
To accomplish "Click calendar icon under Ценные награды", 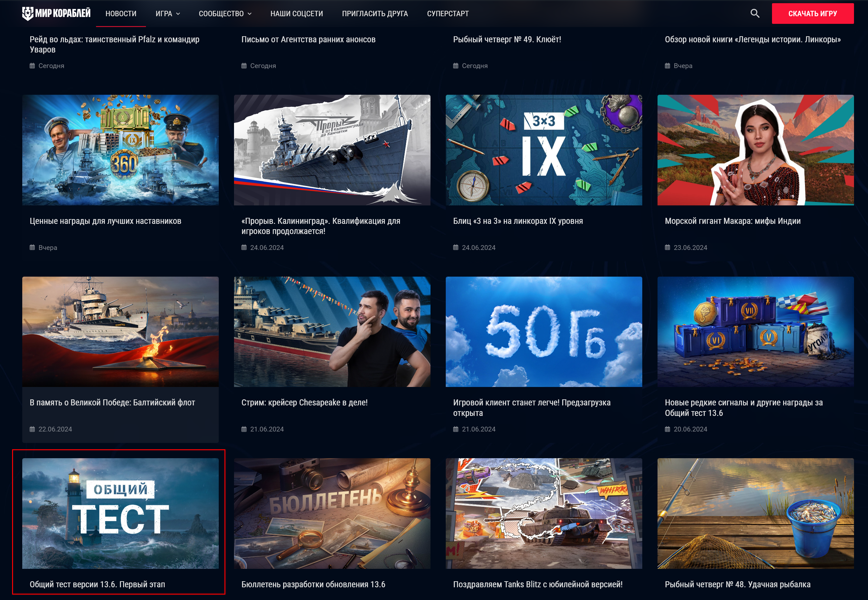I will [32, 247].
